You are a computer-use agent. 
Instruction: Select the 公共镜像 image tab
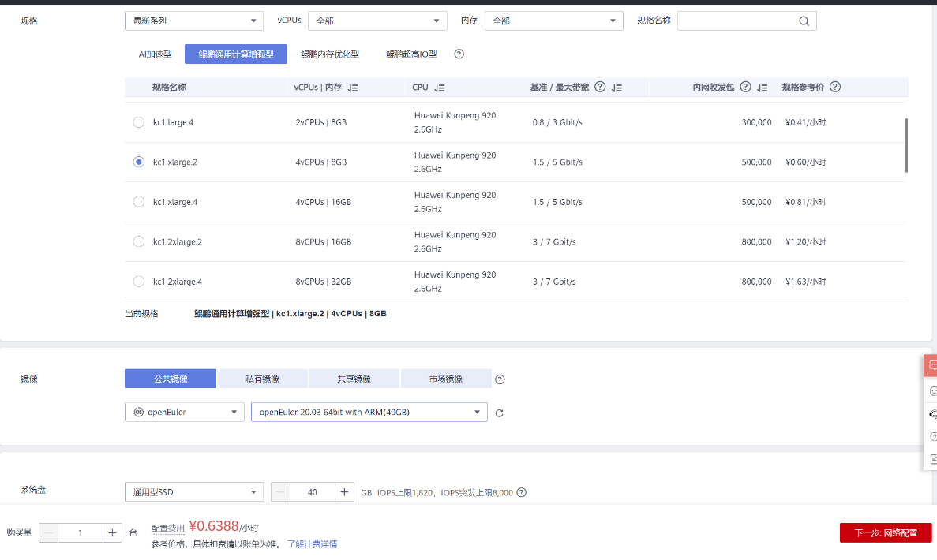[x=171, y=379]
